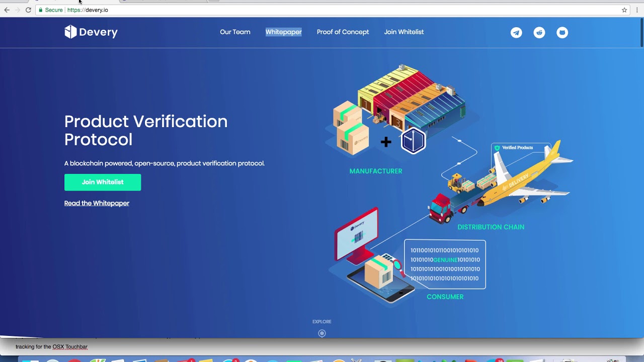
Task: Follow the Read the Whitepaper link
Action: coord(97,203)
